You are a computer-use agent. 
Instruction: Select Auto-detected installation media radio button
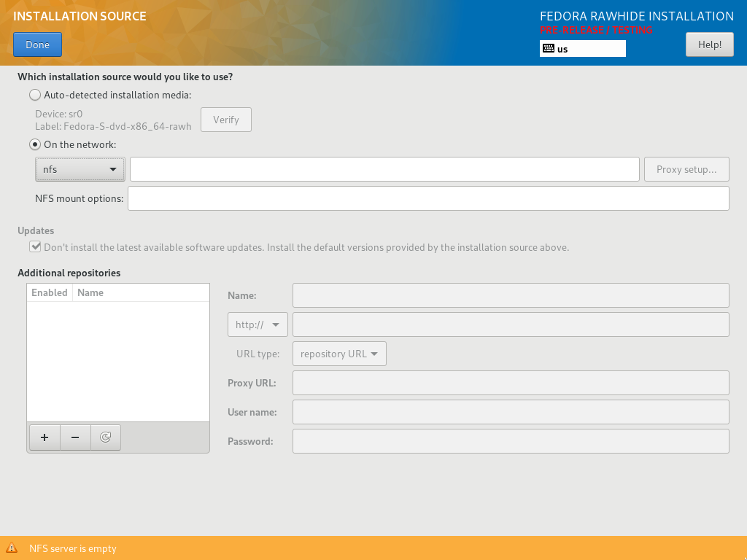[35, 96]
